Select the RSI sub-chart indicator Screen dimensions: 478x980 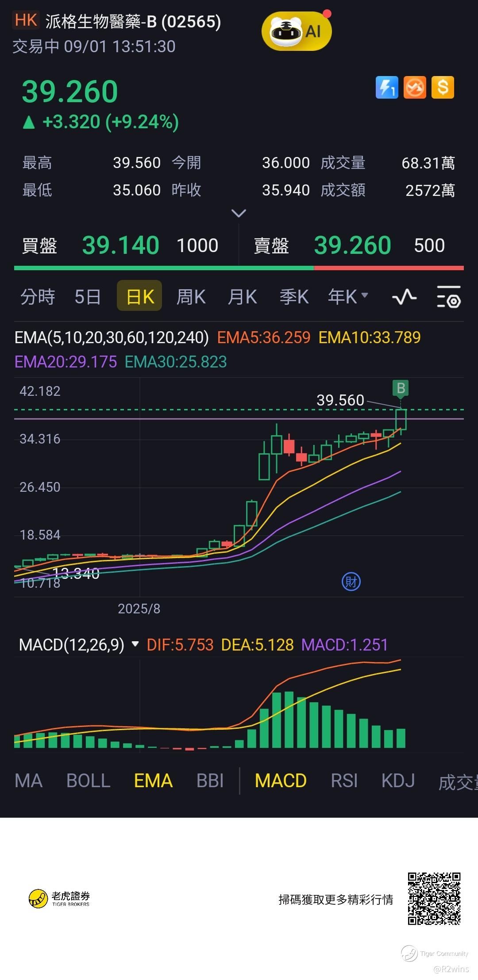344,781
